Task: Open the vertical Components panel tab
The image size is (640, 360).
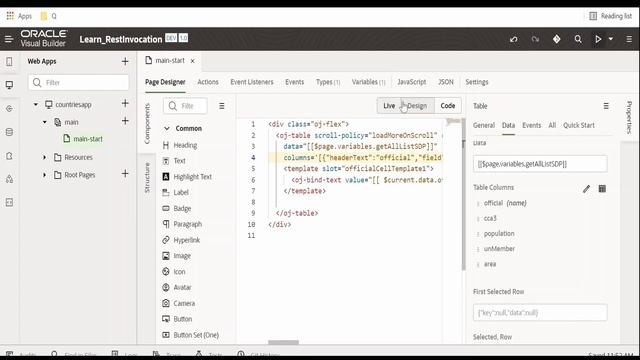Action: coord(147,123)
